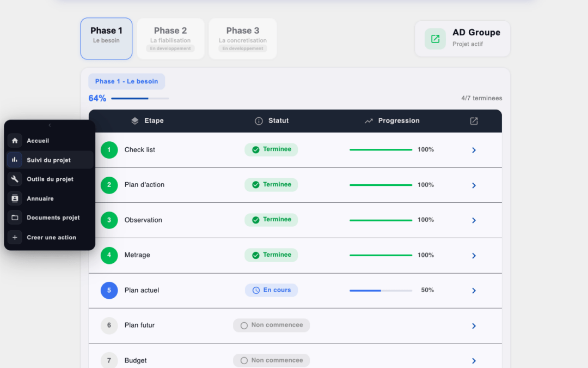The height and width of the screenshot is (368, 588).
Task: Click the Plan futur step name
Action: pos(139,325)
